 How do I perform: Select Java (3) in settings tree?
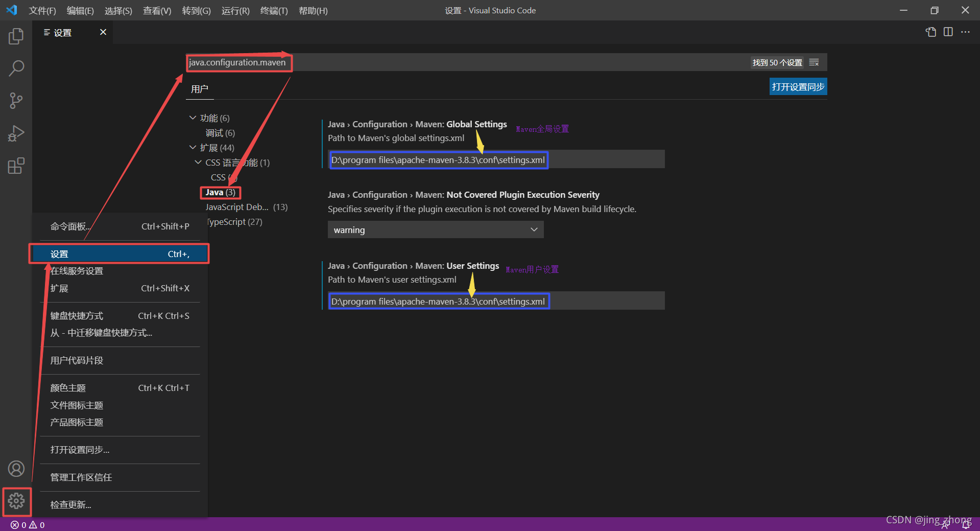[x=220, y=192]
